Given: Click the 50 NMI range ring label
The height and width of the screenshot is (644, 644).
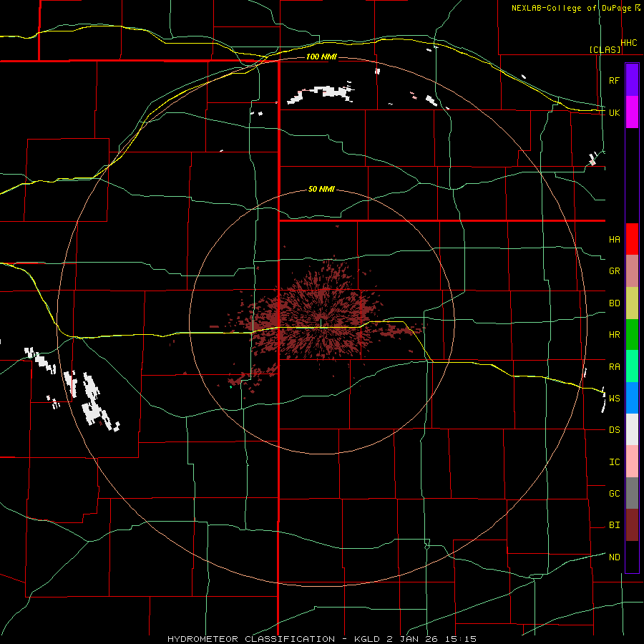Looking at the screenshot, I should point(321,189).
